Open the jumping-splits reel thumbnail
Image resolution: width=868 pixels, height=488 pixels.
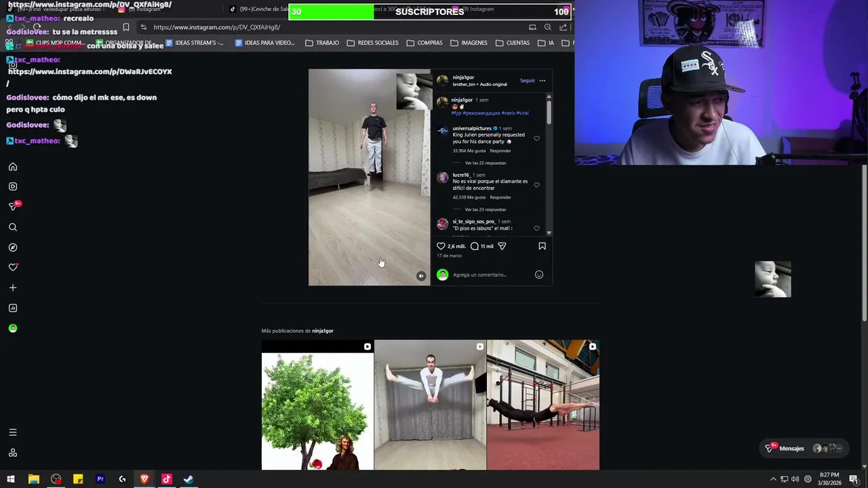(x=430, y=405)
